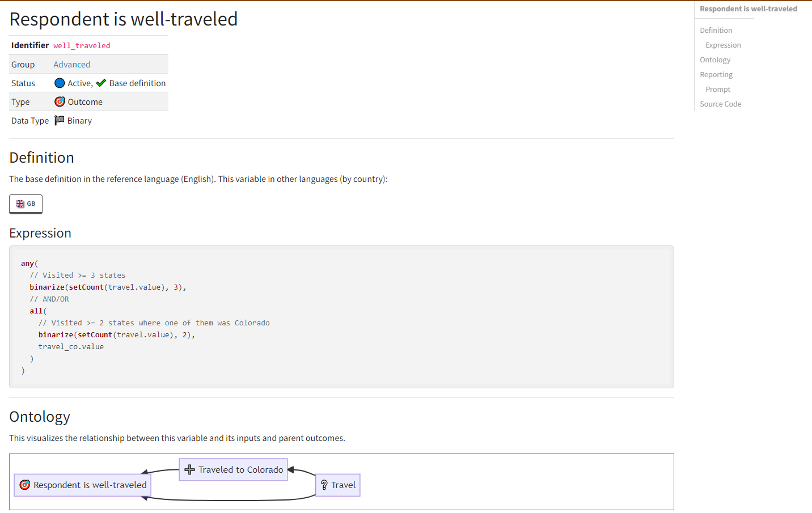
Task: Click the question mark icon in Travel node
Action: tap(324, 485)
